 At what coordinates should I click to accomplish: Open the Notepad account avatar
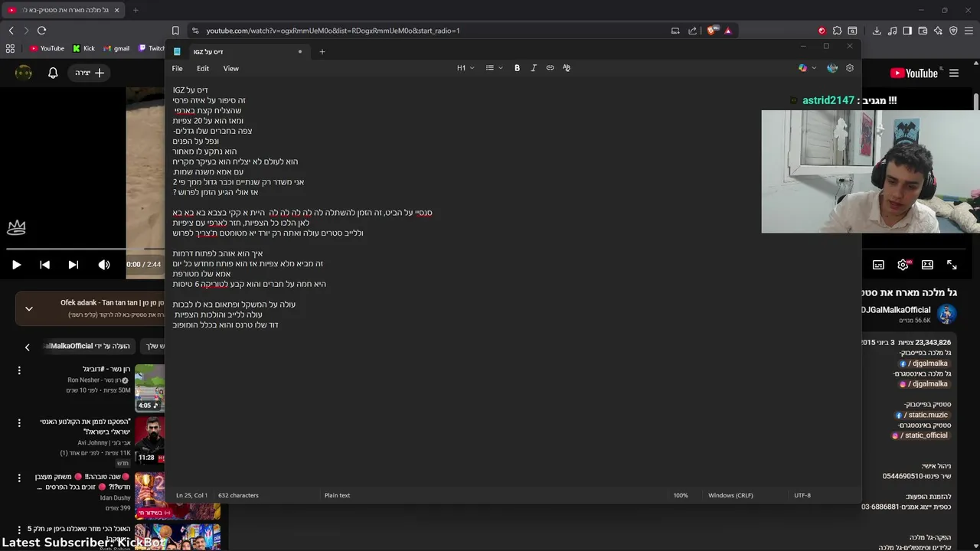(832, 68)
